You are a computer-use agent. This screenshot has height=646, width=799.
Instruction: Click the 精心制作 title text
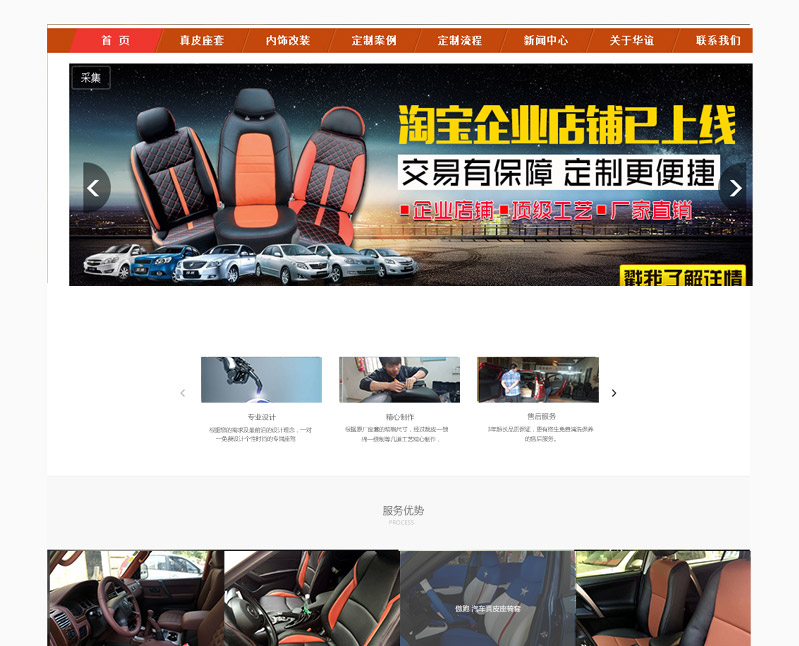tap(400, 417)
